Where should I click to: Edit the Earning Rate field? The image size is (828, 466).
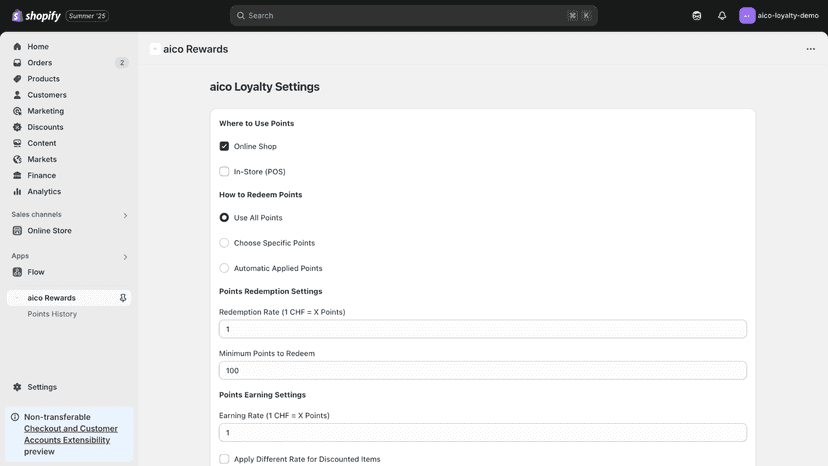(483, 433)
